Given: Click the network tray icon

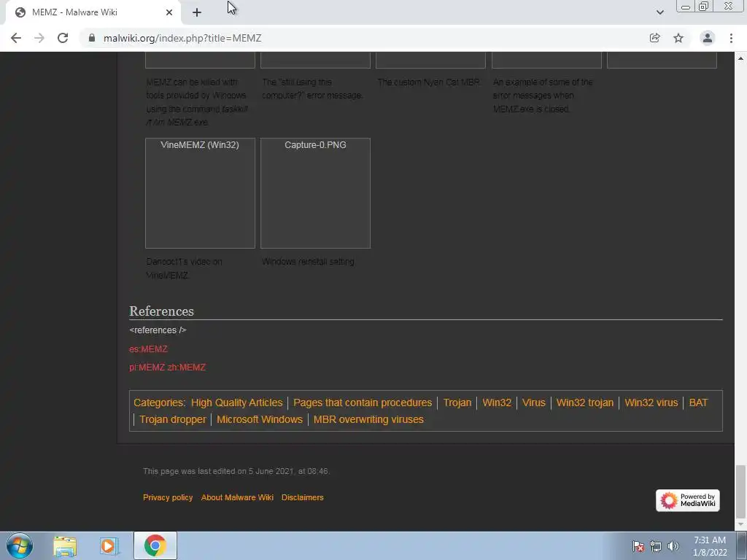Looking at the screenshot, I should pyautogui.click(x=656, y=546).
